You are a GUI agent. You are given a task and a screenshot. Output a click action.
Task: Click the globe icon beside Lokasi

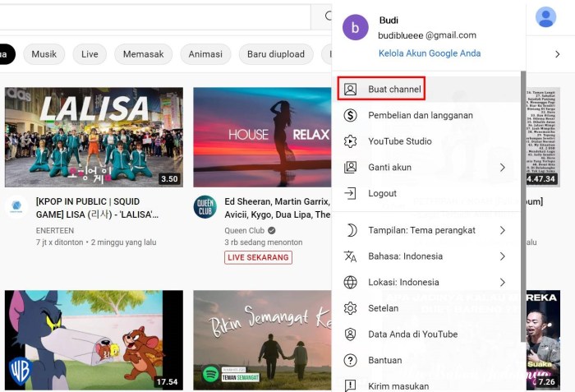(x=350, y=282)
